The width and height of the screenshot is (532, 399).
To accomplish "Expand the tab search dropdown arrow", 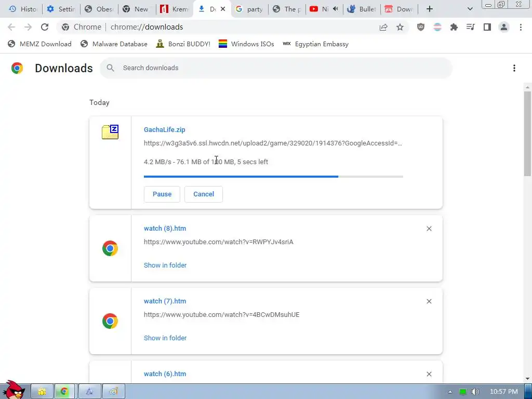I will 470,9.
